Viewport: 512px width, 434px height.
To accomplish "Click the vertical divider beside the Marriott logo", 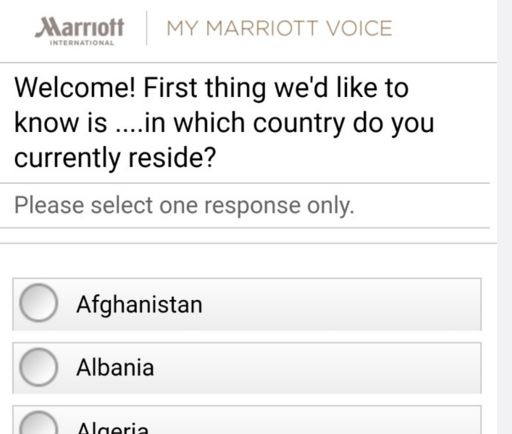I will tap(146, 28).
